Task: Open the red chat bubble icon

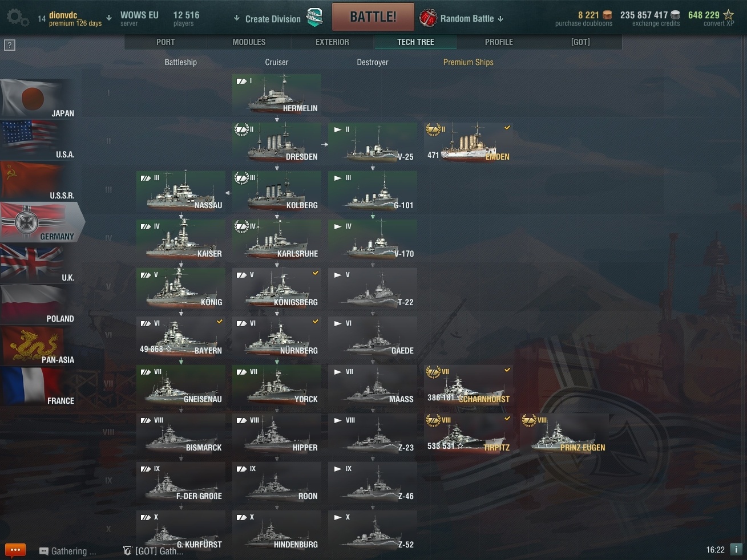Action: pos(15,550)
